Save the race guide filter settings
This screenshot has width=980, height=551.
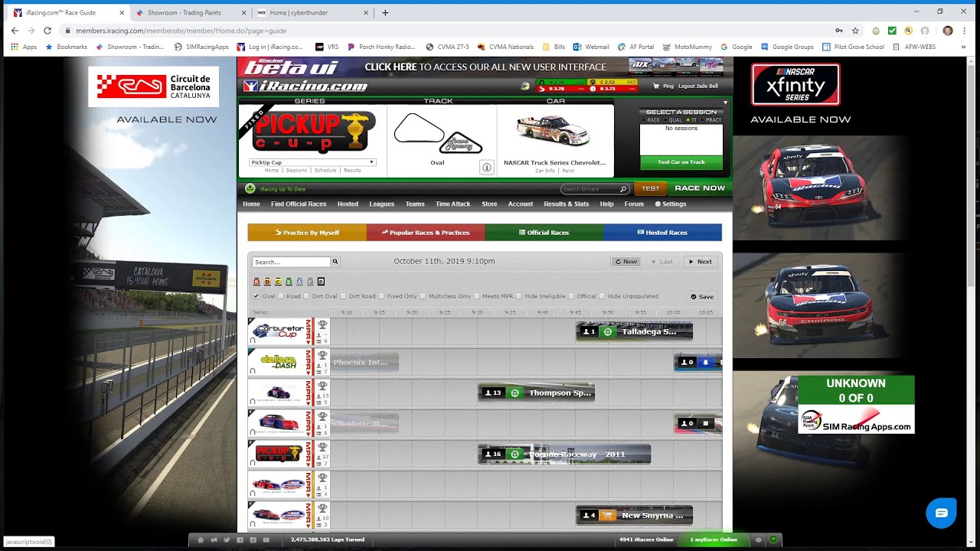coord(702,297)
